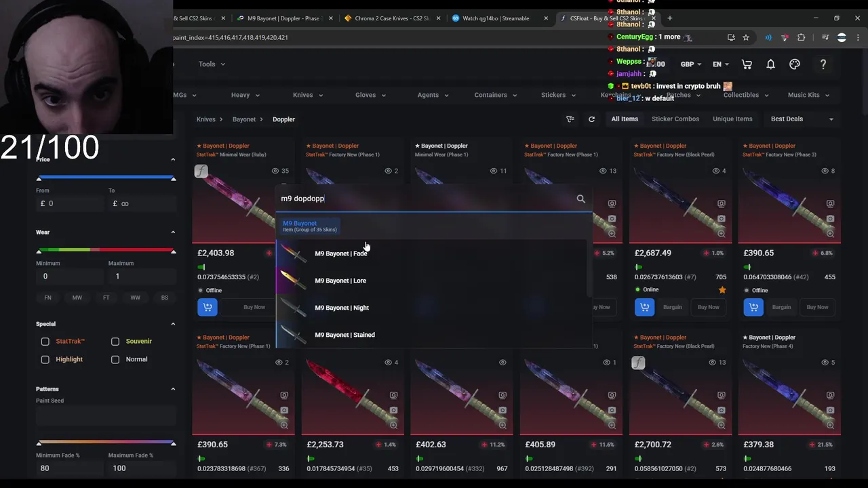Open the Best Deals sort dropdown
This screenshot has width=868, height=488.
click(x=802, y=119)
